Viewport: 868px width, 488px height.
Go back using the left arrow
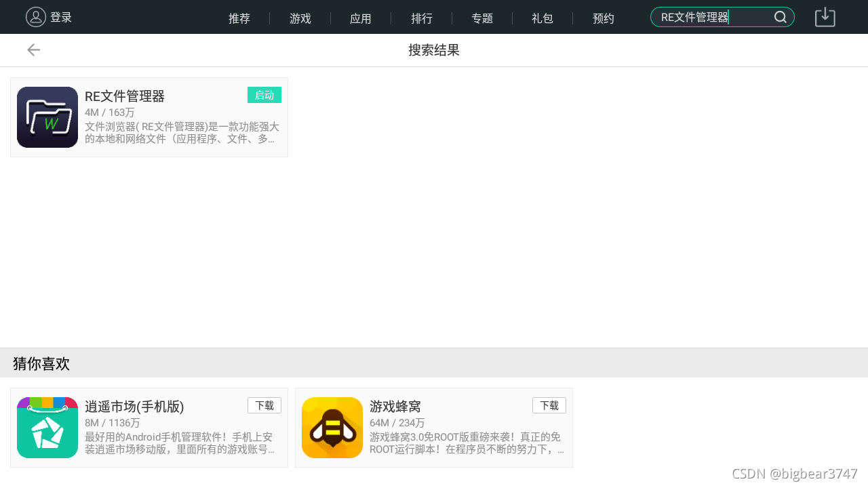pos(33,49)
